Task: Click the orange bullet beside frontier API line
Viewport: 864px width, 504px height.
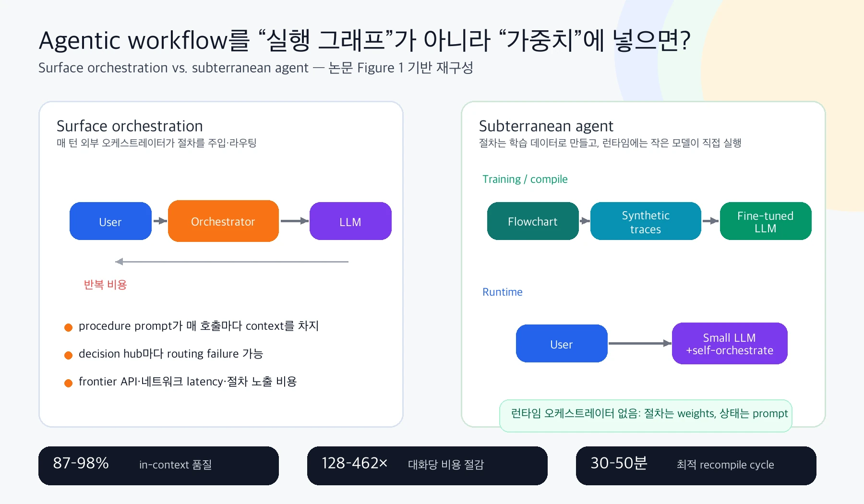Action: (68, 383)
